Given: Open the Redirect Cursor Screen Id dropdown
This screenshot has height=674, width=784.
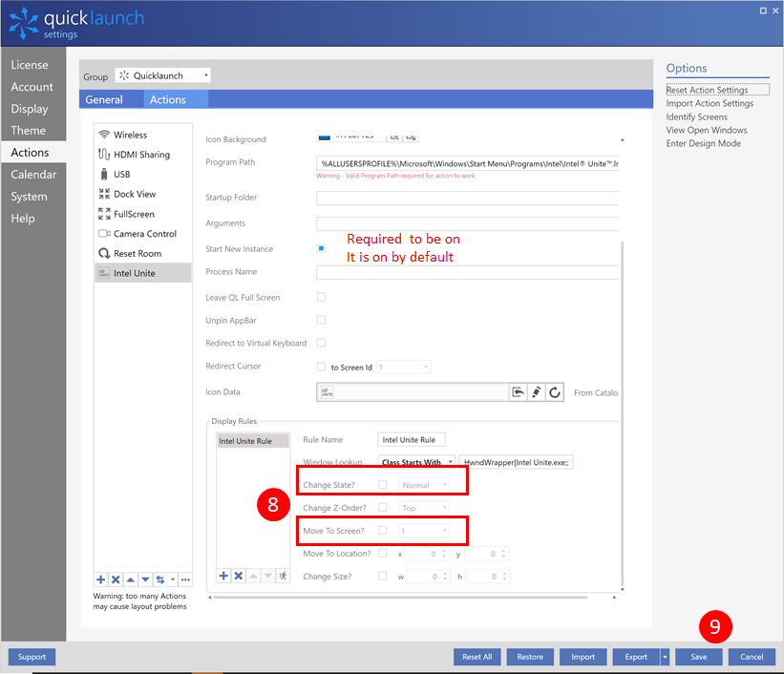Looking at the screenshot, I should tap(403, 367).
